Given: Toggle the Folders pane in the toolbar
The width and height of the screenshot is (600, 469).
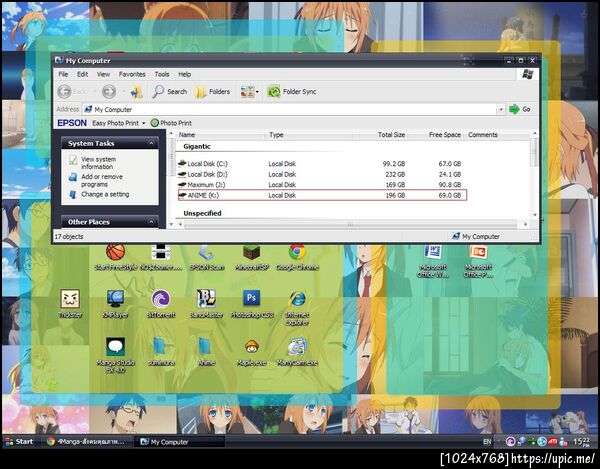Looking at the screenshot, I should point(212,92).
